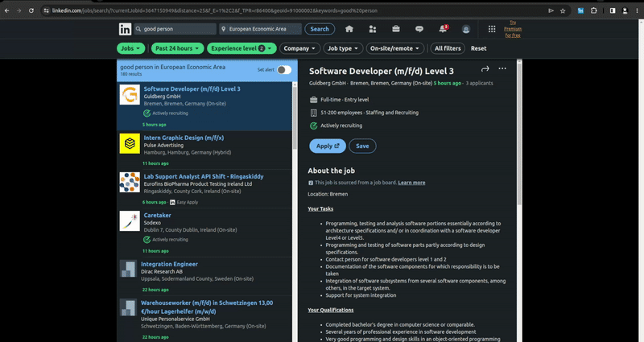The image size is (644, 342).
Task: Click the Easy Apply label on Eurofins listing
Action: (x=188, y=203)
